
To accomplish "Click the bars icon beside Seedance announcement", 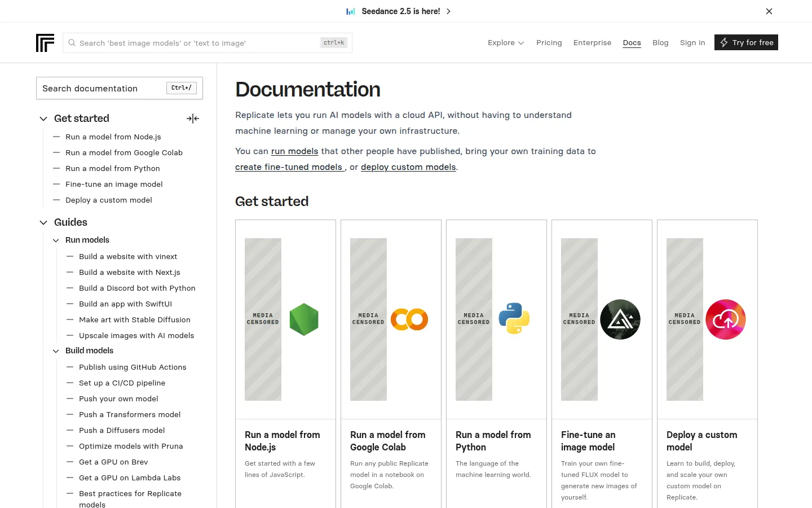I will (x=351, y=11).
